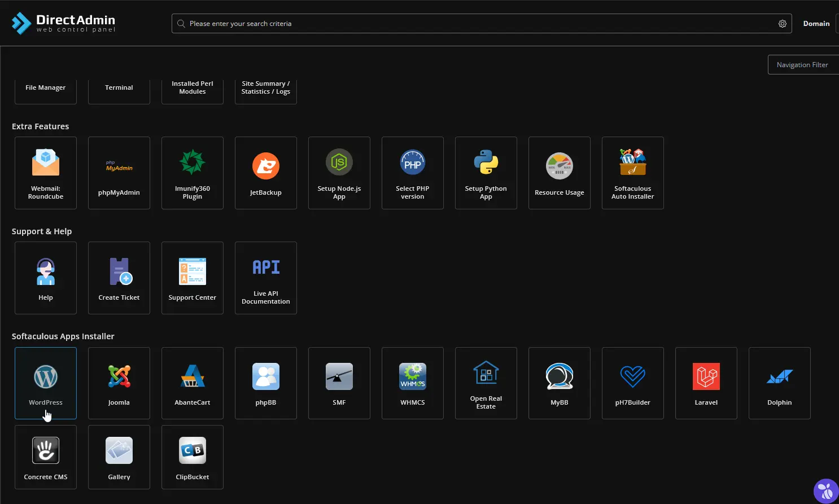Image resolution: width=839 pixels, height=504 pixels.
Task: Open Setup Node.js App
Action: pos(339,173)
